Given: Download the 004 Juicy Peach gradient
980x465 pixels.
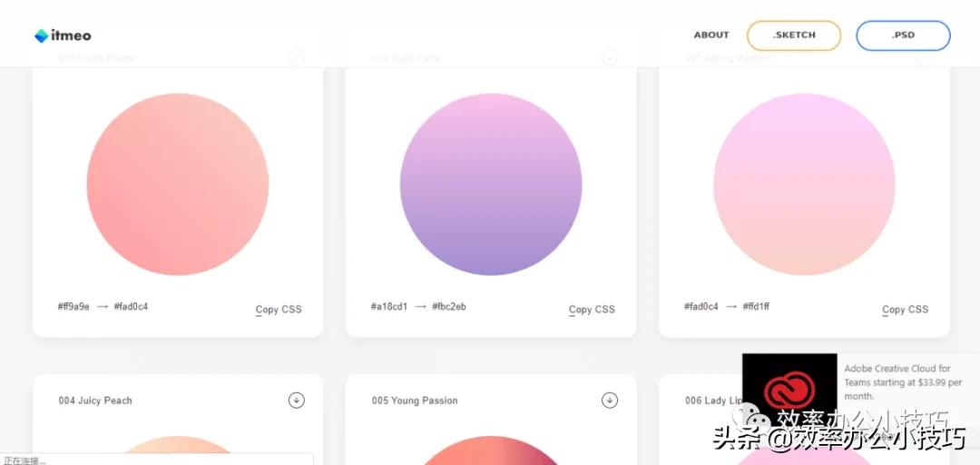Looking at the screenshot, I should 296,400.
